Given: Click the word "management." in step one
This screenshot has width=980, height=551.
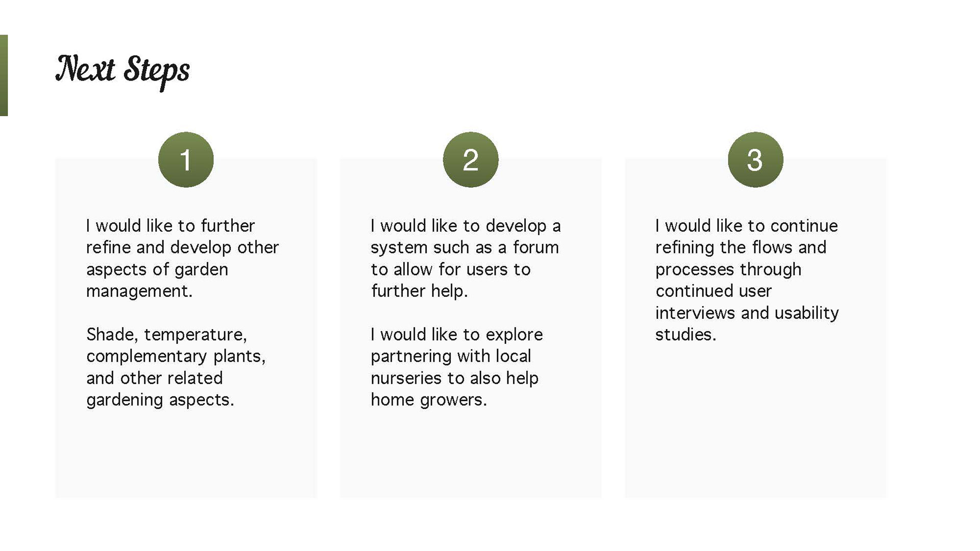Looking at the screenshot, I should click(139, 291).
